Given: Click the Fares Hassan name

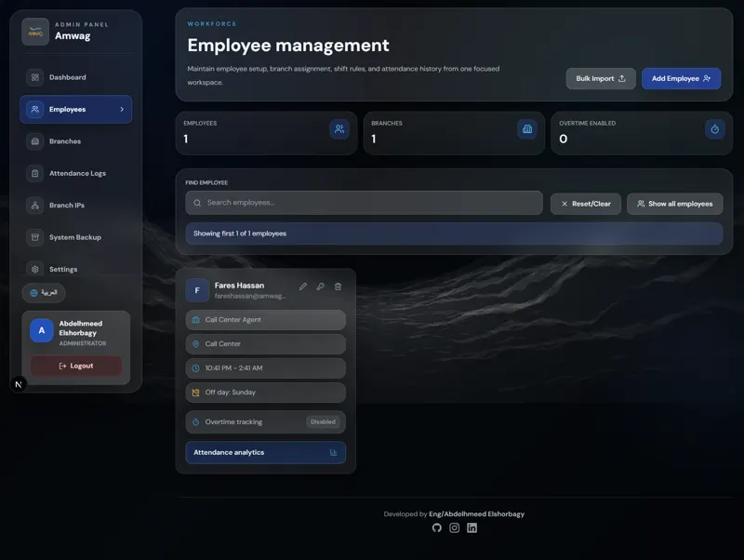Looking at the screenshot, I should pyautogui.click(x=239, y=286).
